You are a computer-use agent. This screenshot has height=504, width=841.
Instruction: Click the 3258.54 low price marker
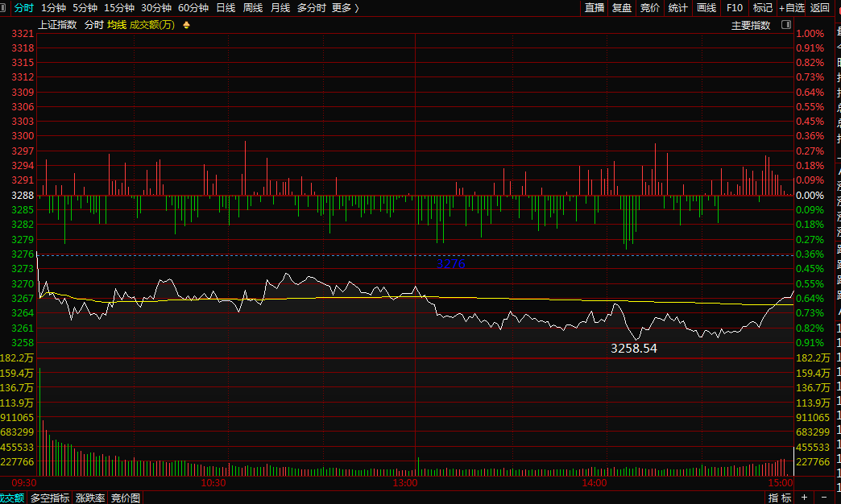click(634, 349)
